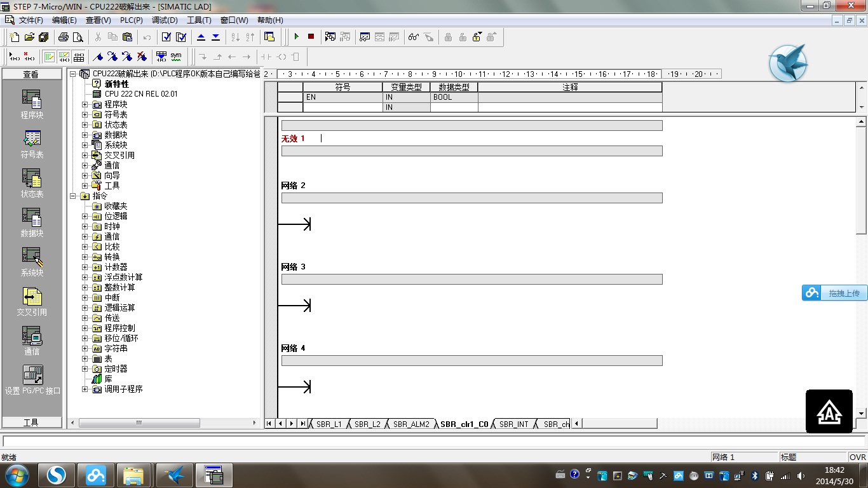Put the PLC in RUN mode

[296, 37]
